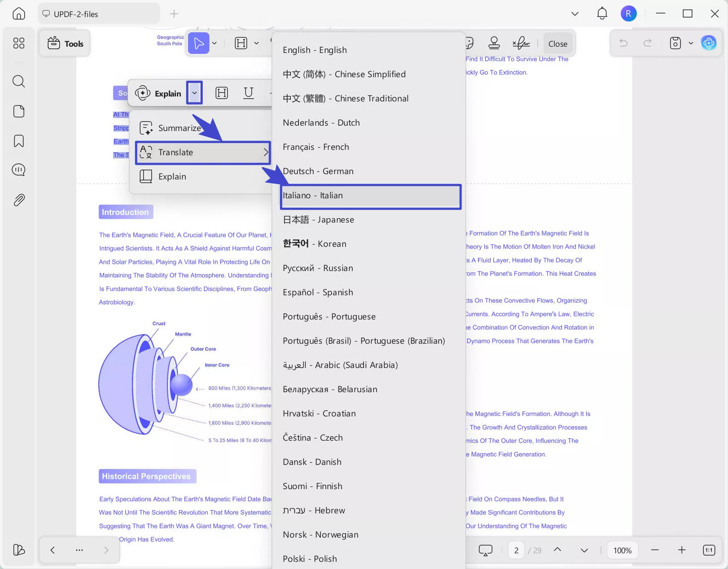
Task: Open the three-dots navigation options
Action: (x=79, y=550)
